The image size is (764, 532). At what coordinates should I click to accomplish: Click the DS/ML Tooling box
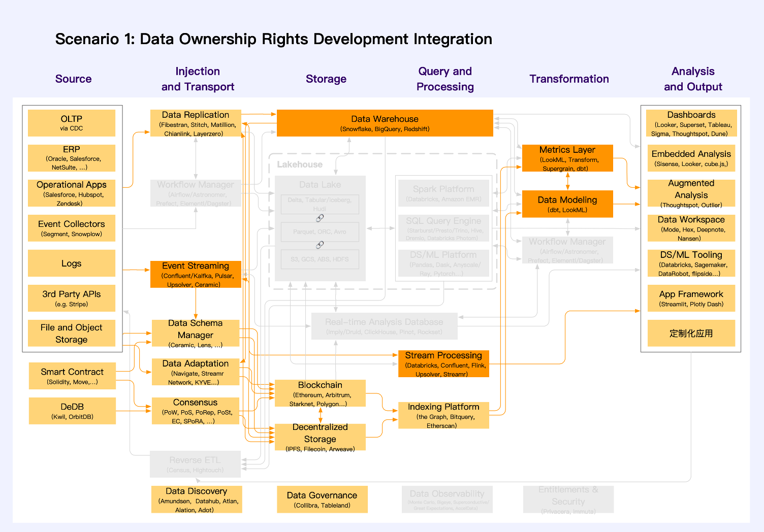pos(691,263)
